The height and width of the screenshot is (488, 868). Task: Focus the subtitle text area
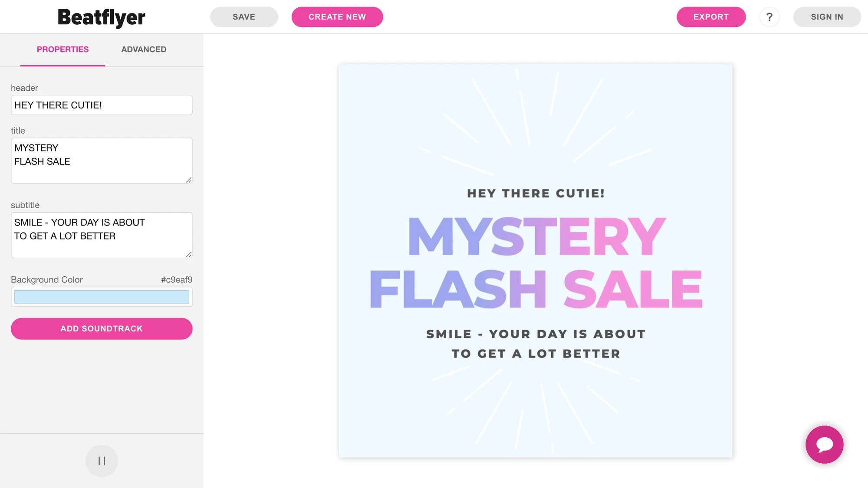(x=102, y=235)
